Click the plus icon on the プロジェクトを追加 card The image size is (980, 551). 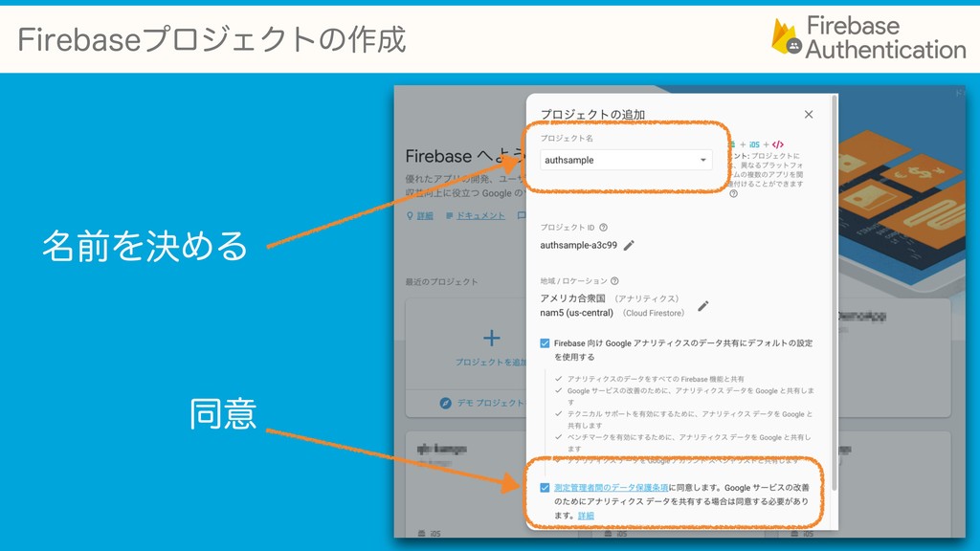coord(491,338)
